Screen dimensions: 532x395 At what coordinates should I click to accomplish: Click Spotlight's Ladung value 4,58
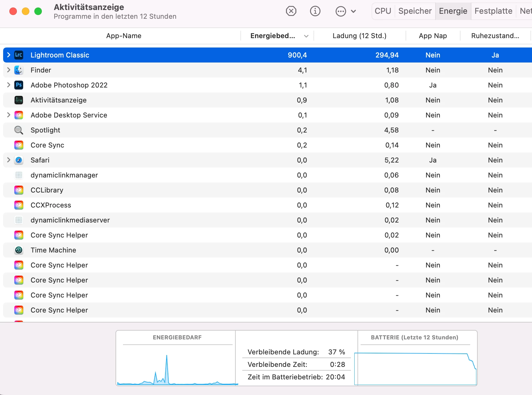(x=392, y=130)
